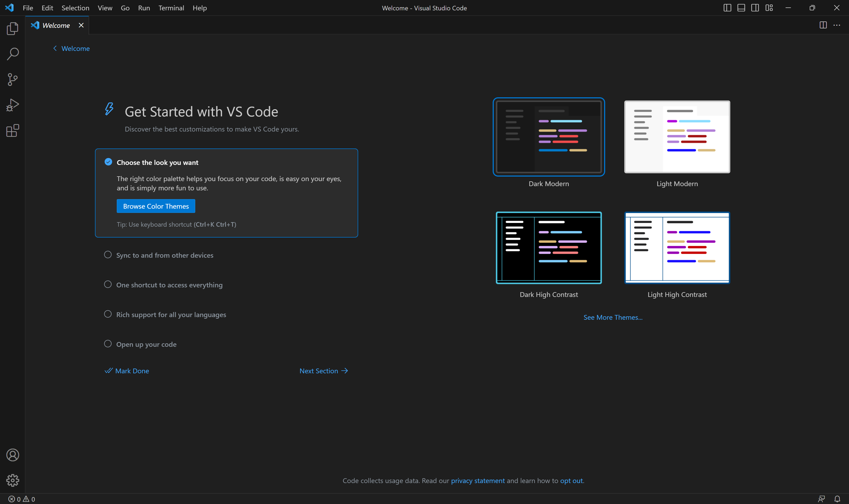Check 'Sync to and from other devices'

tap(108, 255)
